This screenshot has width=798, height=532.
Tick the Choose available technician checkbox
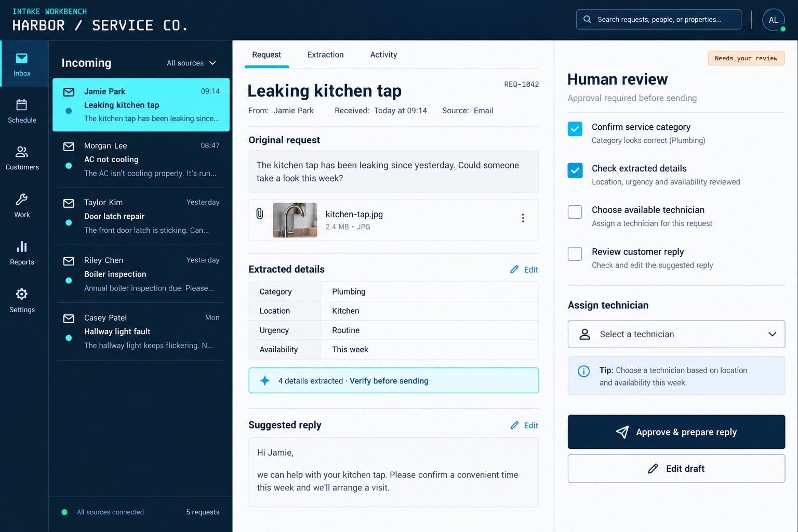point(575,212)
